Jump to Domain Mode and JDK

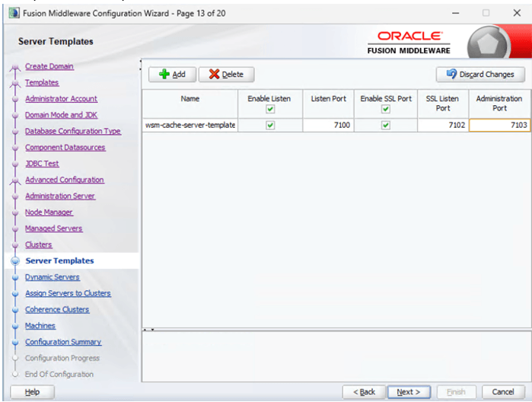point(61,115)
